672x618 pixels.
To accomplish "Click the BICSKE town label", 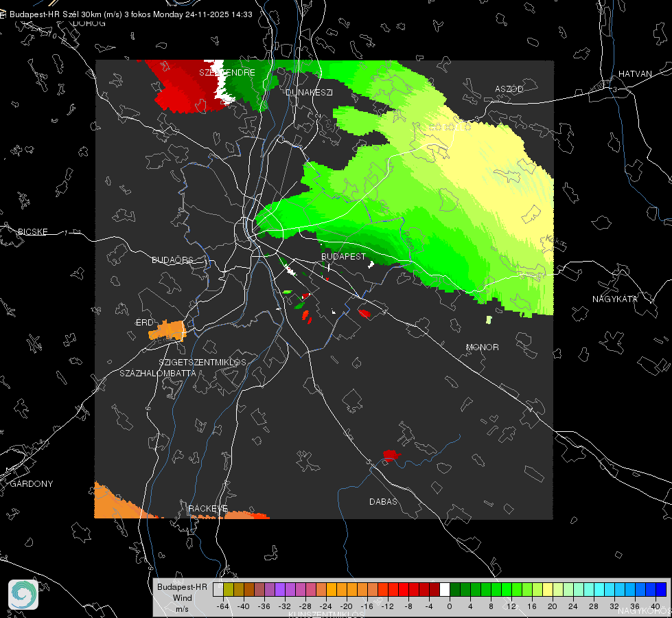I will click(32, 232).
